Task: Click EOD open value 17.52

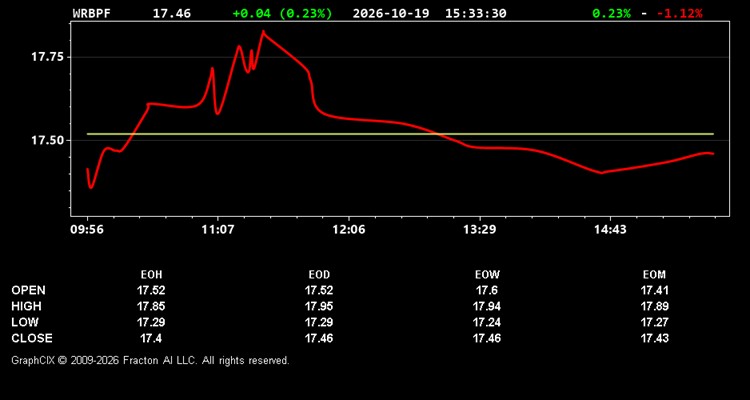Action: pyautogui.click(x=319, y=290)
